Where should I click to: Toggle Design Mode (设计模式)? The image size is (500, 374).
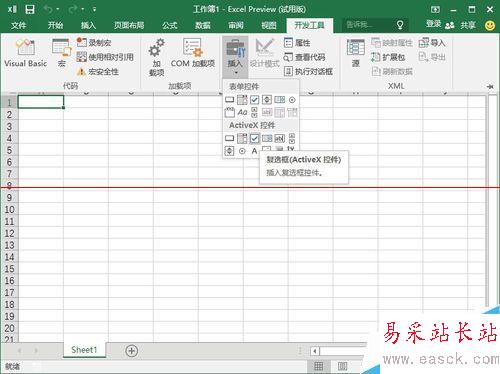(x=265, y=53)
